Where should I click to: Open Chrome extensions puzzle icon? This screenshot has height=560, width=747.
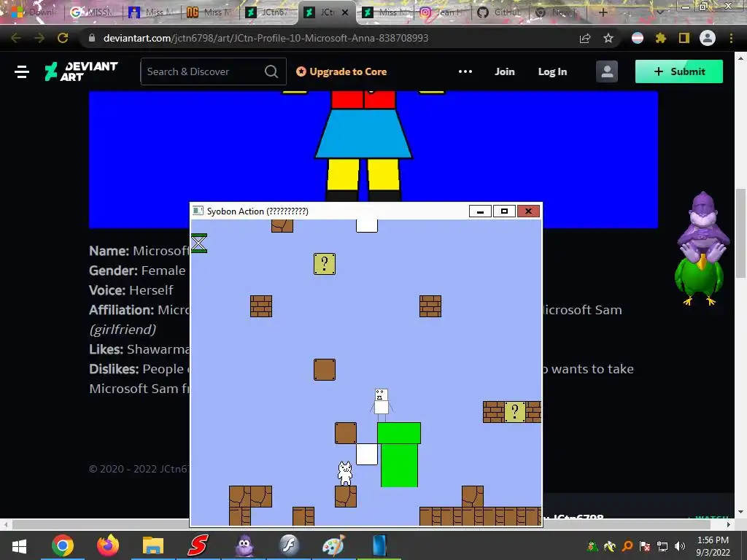(x=660, y=38)
